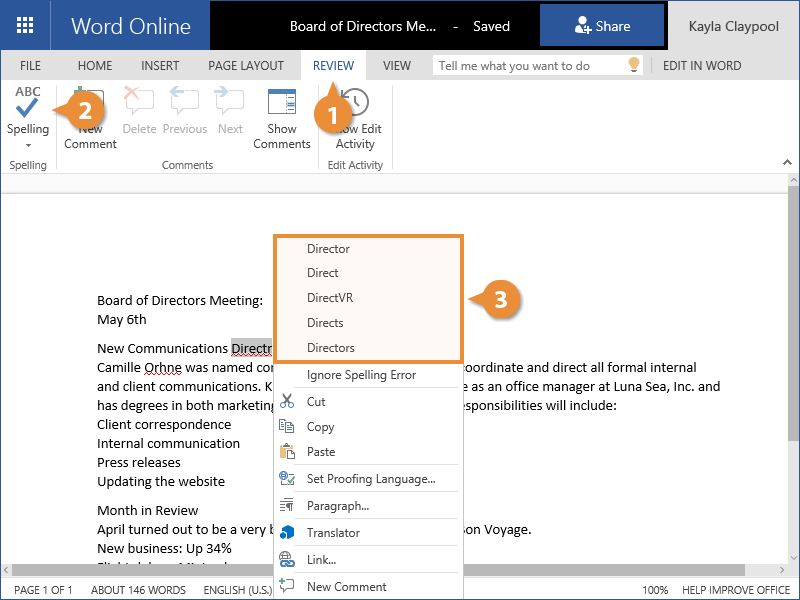The height and width of the screenshot is (600, 800).
Task: Click the Tell me lightbulb icon
Action: (632, 65)
